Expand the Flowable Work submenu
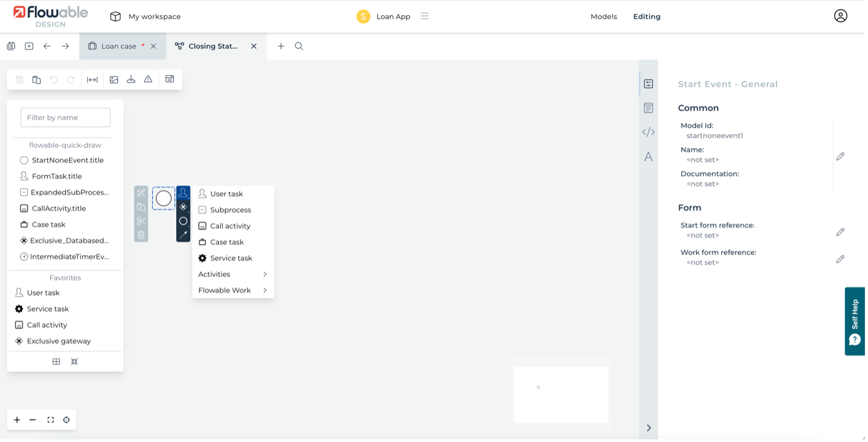 (233, 290)
